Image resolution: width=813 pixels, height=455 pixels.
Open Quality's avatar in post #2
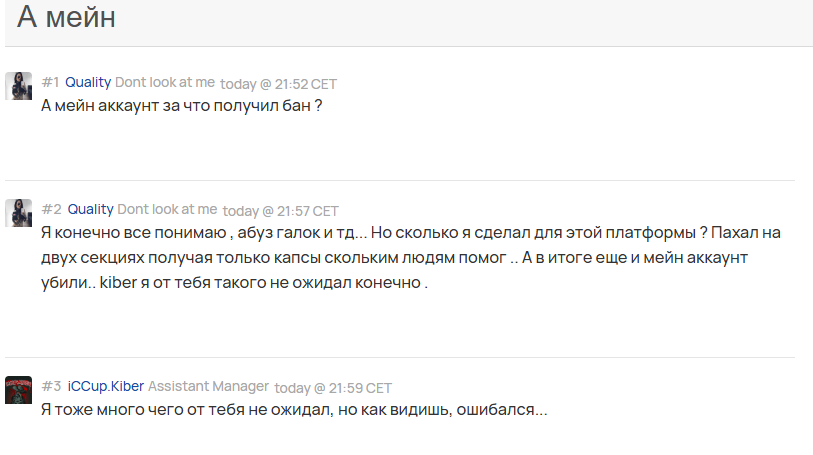pyautogui.click(x=19, y=212)
